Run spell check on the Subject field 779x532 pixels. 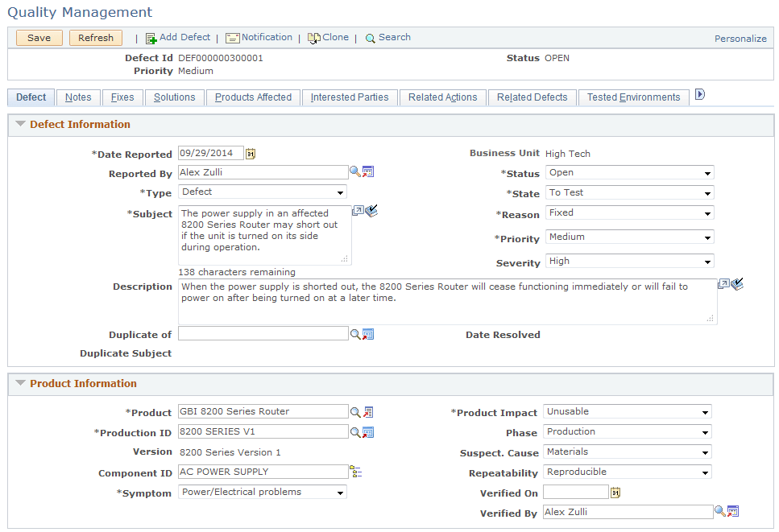[371, 210]
